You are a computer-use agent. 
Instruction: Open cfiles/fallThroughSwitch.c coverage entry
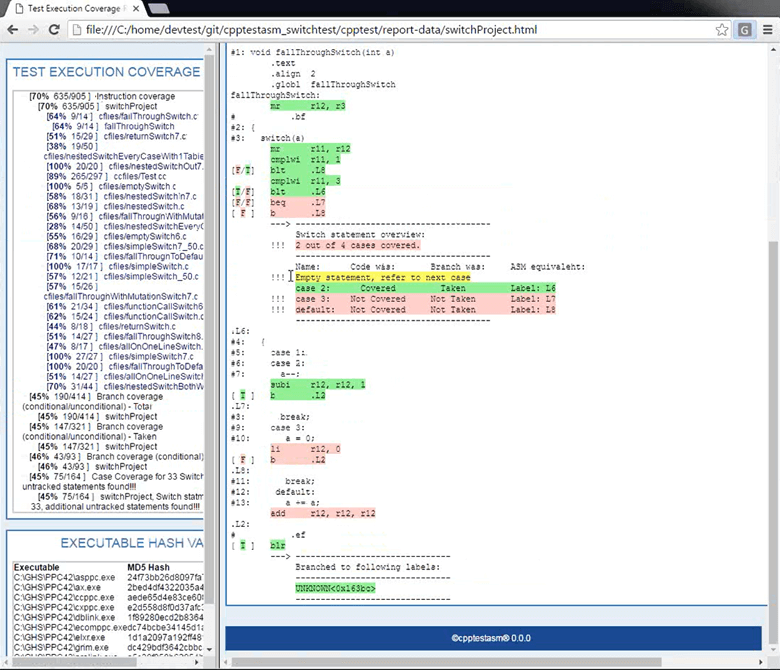point(122,116)
